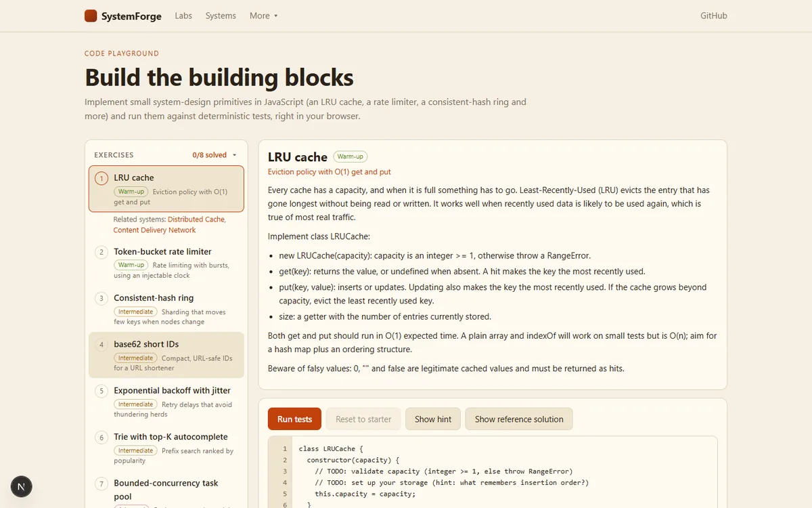Open the Token-bucket rate limiter exercise
Image resolution: width=812 pixels, height=508 pixels.
point(166,263)
